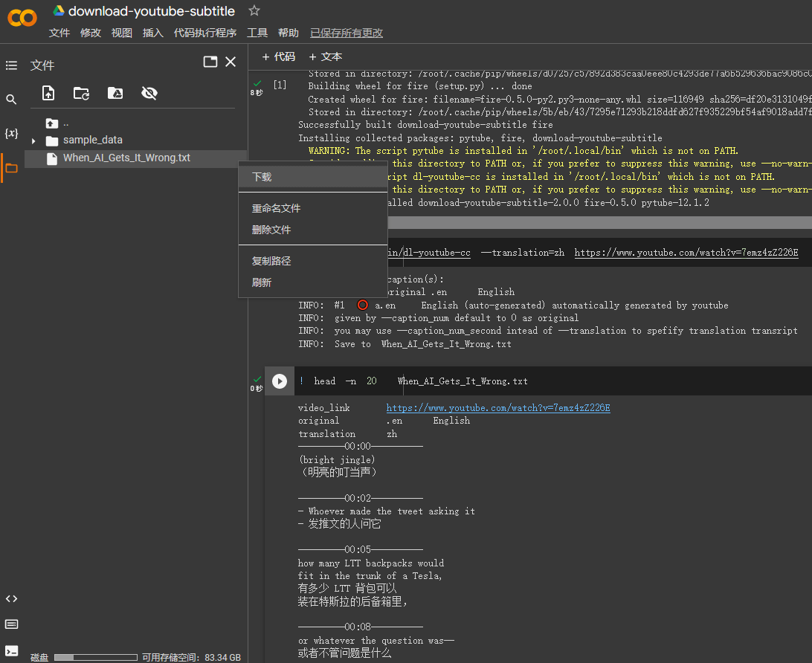This screenshot has height=663, width=812.
Task: Open the variables inspector {x} panel
Action: 11,133
